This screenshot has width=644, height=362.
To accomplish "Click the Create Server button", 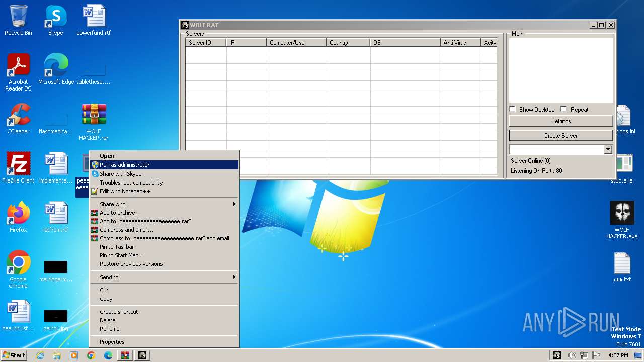I will 561,136.
